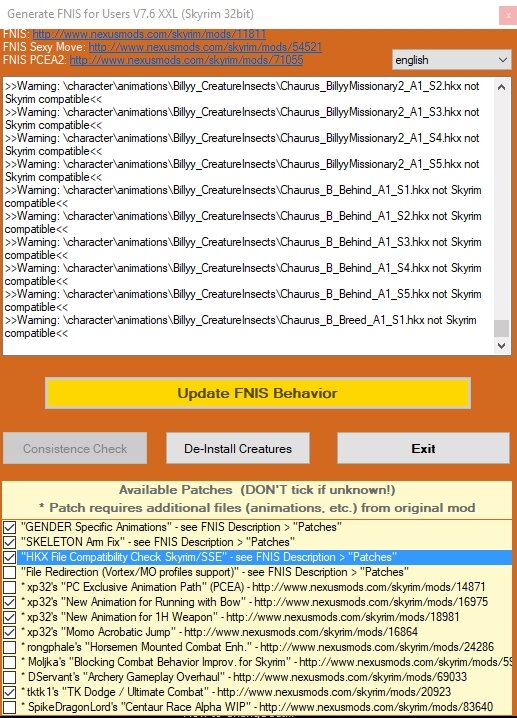Uncheck New Animation for Running with Bow
Screen dimensions: 517x718
(10, 602)
